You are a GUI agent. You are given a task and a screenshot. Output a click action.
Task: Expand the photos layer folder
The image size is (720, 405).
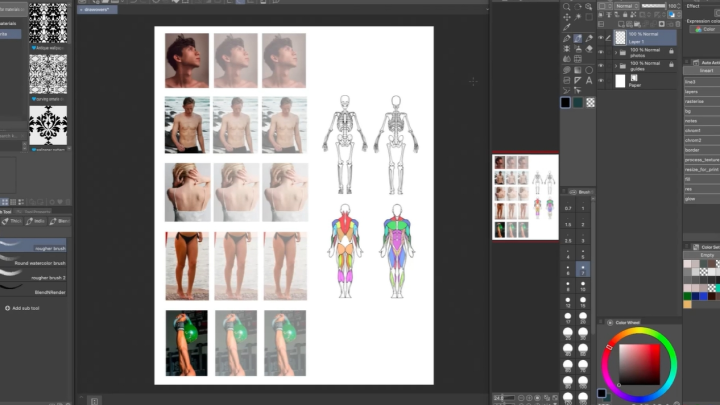point(615,51)
